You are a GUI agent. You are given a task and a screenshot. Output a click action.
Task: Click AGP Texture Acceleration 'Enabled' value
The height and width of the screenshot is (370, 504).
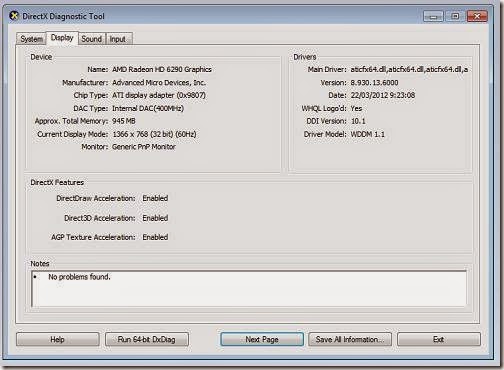click(155, 237)
